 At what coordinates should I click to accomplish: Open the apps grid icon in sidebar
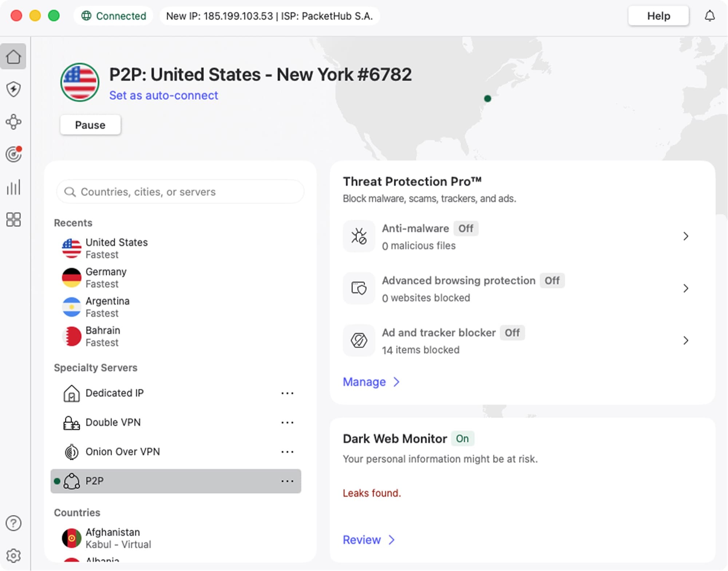click(x=13, y=220)
